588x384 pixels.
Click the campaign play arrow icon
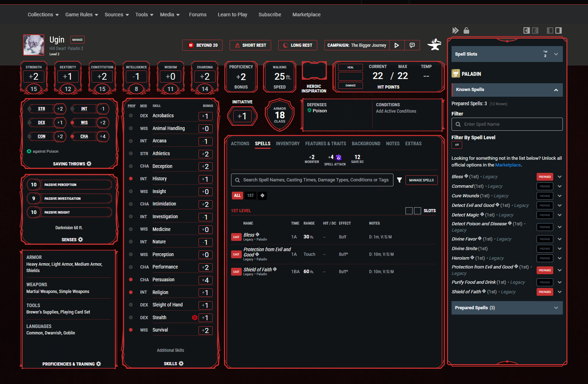pos(397,45)
